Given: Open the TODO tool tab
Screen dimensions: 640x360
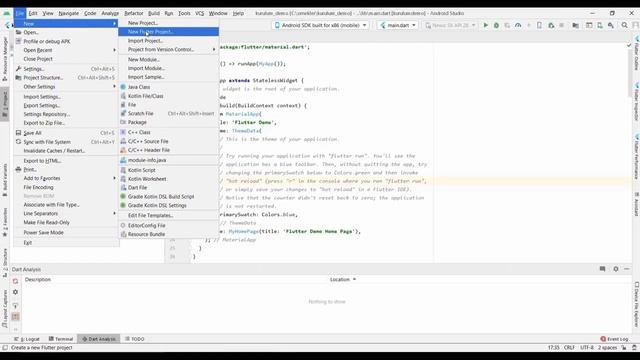Looking at the screenshot, I should 135,339.
